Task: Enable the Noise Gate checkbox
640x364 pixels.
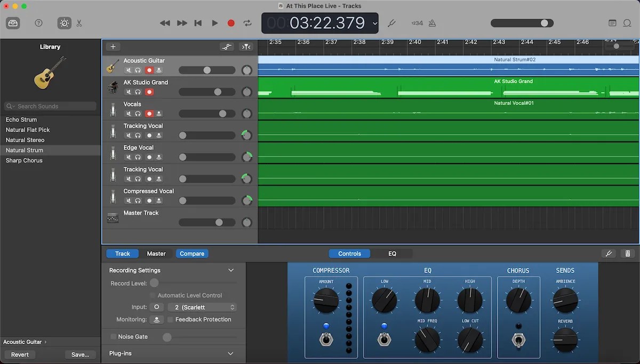Action: pyautogui.click(x=113, y=337)
